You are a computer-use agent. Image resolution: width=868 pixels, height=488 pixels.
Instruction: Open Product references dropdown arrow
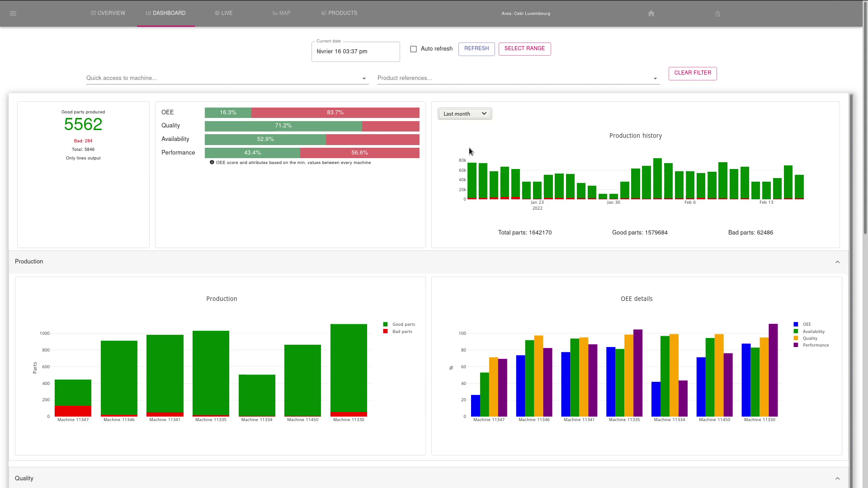(x=655, y=79)
